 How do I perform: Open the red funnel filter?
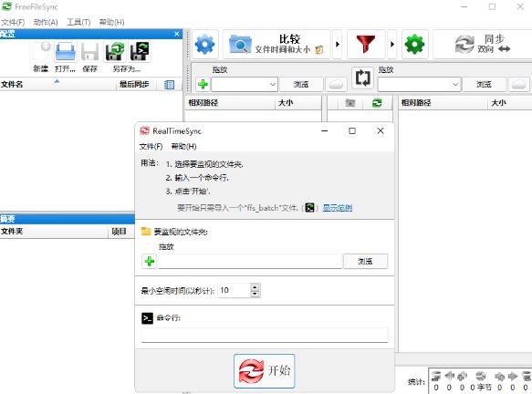point(366,44)
